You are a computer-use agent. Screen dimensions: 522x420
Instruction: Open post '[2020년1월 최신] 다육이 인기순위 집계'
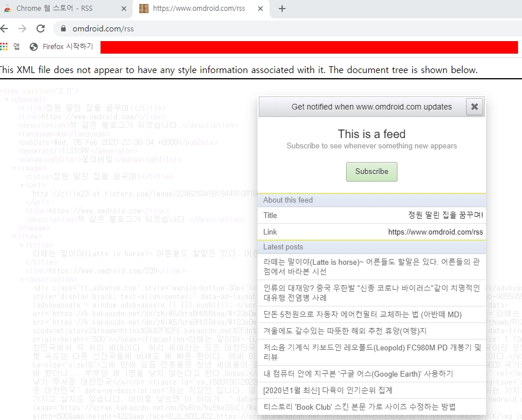click(372, 390)
